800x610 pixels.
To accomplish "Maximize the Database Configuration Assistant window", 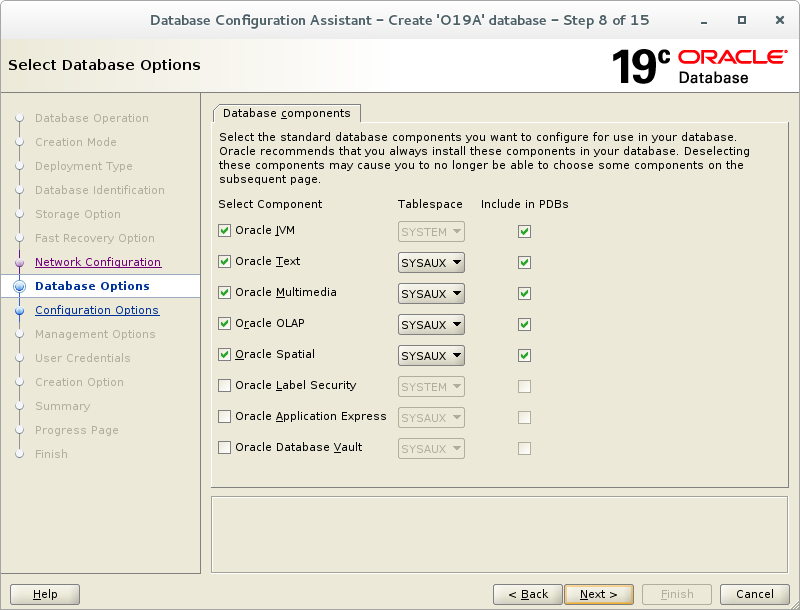I will (x=742, y=20).
